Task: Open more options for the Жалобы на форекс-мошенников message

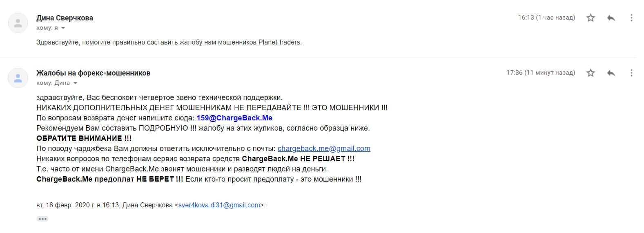Action: tap(631, 73)
